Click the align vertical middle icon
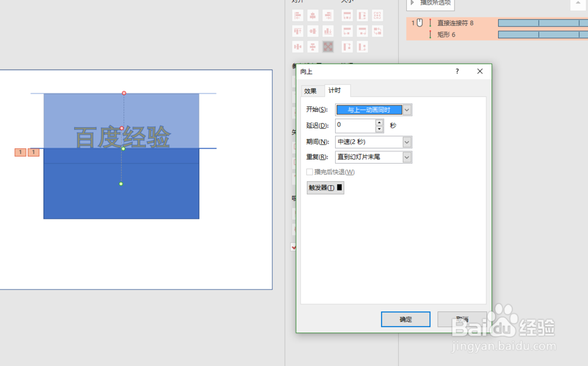 [x=313, y=31]
